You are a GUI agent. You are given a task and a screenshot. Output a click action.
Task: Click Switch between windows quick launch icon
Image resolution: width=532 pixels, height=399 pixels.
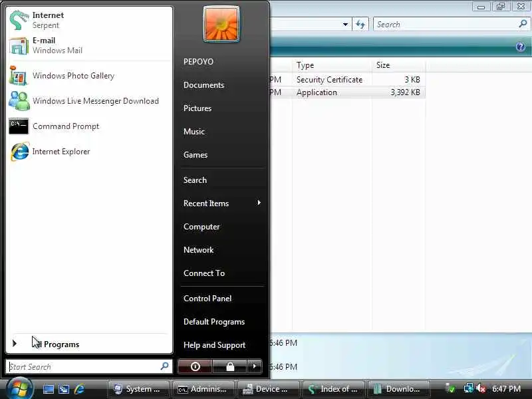(64, 389)
